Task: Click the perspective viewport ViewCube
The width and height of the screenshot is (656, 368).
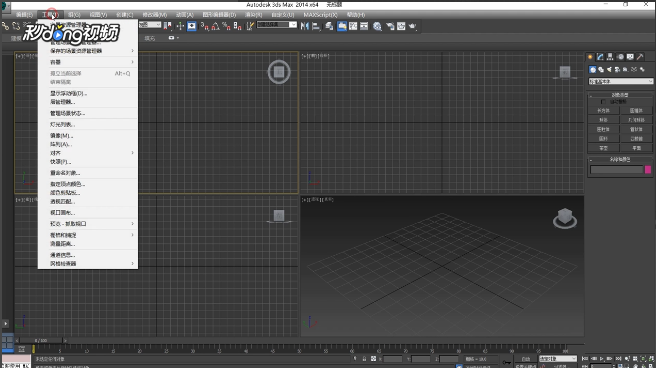Action: pos(565,218)
